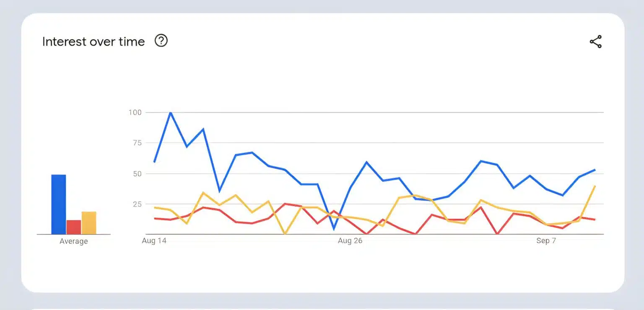Click the blue line's rightmost endpoint
This screenshot has height=310, width=644.
[x=595, y=170]
